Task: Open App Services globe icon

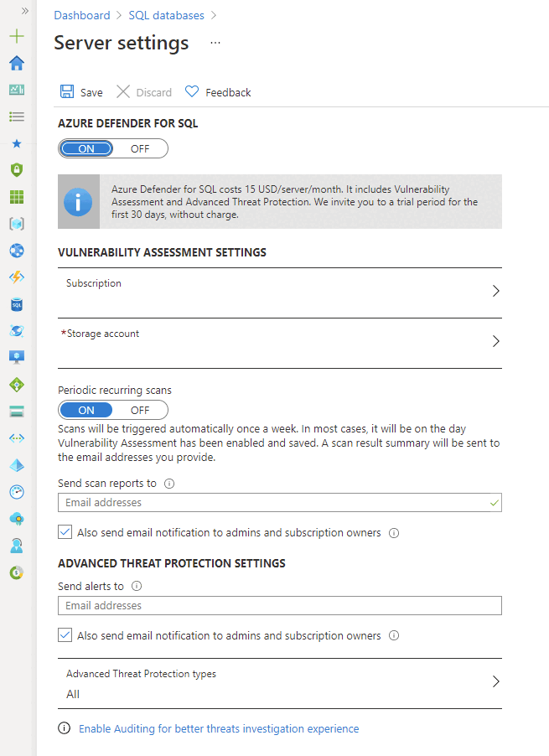Action: click(17, 251)
